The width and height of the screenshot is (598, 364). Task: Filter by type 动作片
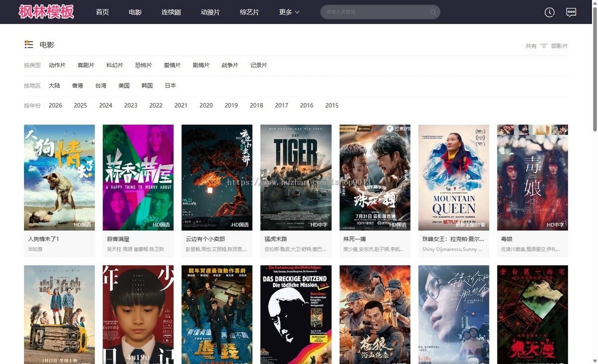[57, 65]
